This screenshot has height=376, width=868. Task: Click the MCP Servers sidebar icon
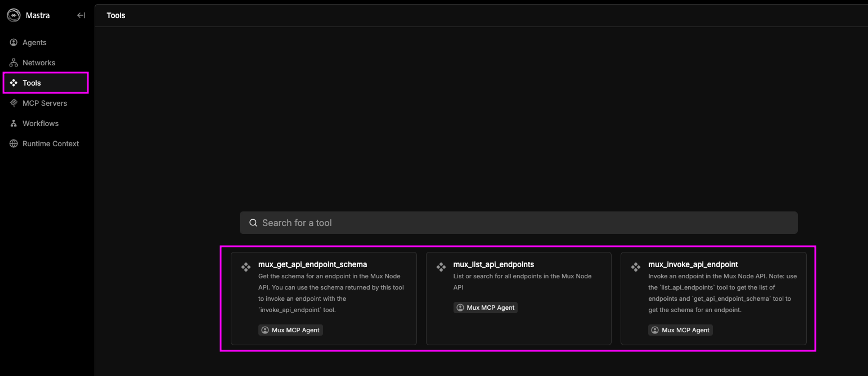[x=14, y=103]
